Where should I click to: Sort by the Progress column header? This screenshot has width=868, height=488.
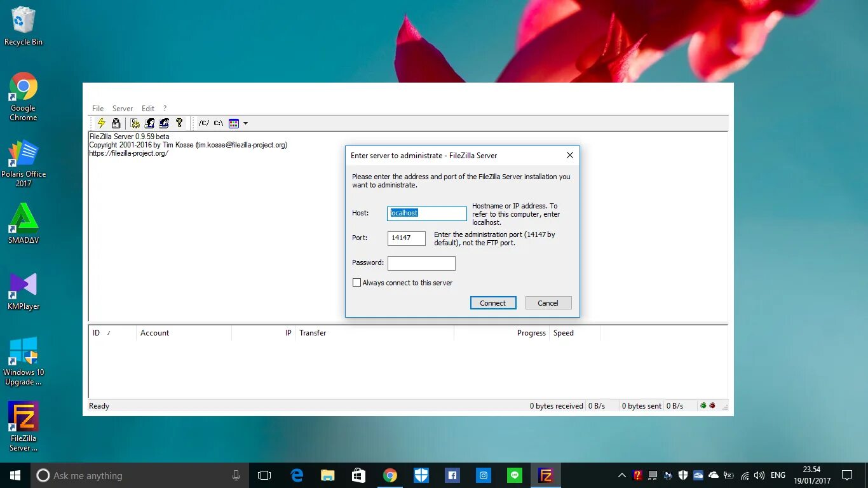pos(502,333)
